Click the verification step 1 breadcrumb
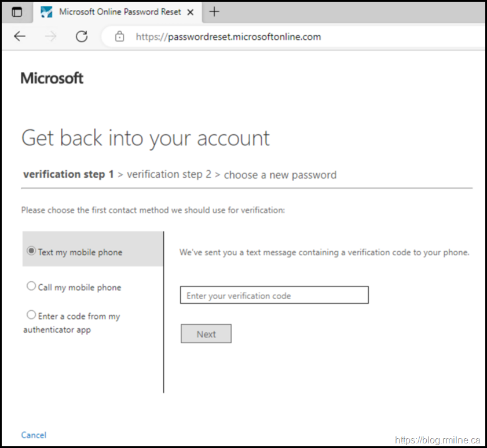This screenshot has height=448, width=487. point(68,174)
